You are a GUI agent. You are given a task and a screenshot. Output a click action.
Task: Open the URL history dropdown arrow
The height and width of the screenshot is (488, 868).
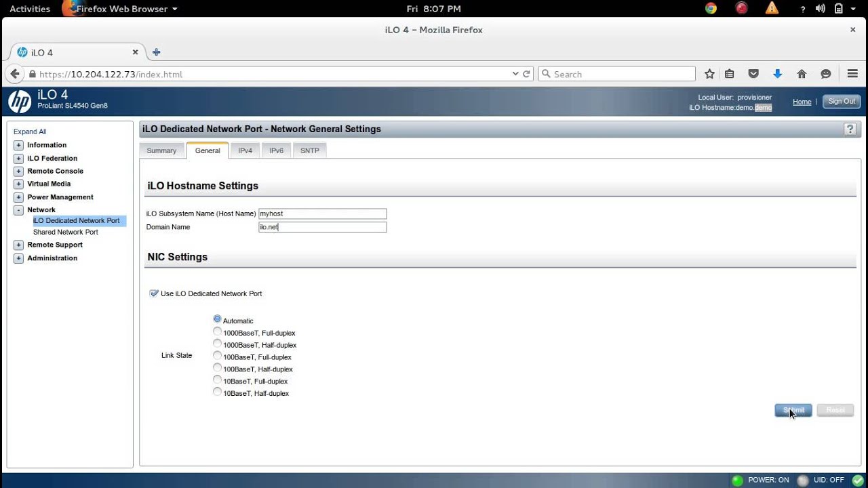515,74
